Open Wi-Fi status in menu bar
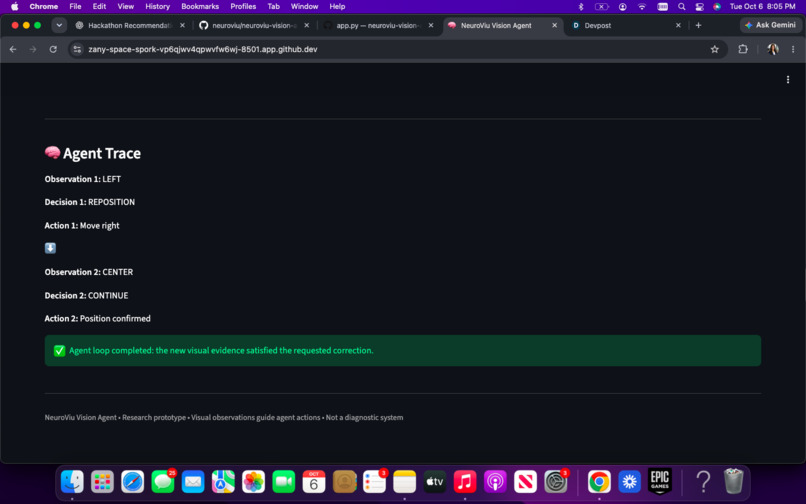Image resolution: width=806 pixels, height=504 pixels. pyautogui.click(x=642, y=7)
